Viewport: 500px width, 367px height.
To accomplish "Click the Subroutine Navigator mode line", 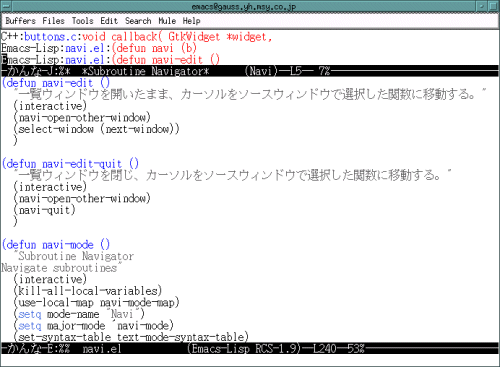I will point(250,71).
